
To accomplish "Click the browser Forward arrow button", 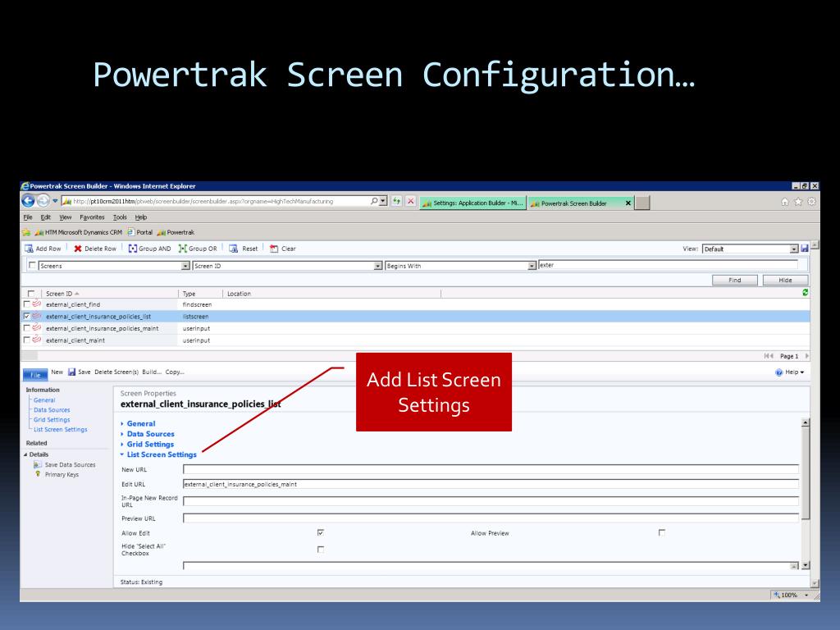I will click(43, 201).
